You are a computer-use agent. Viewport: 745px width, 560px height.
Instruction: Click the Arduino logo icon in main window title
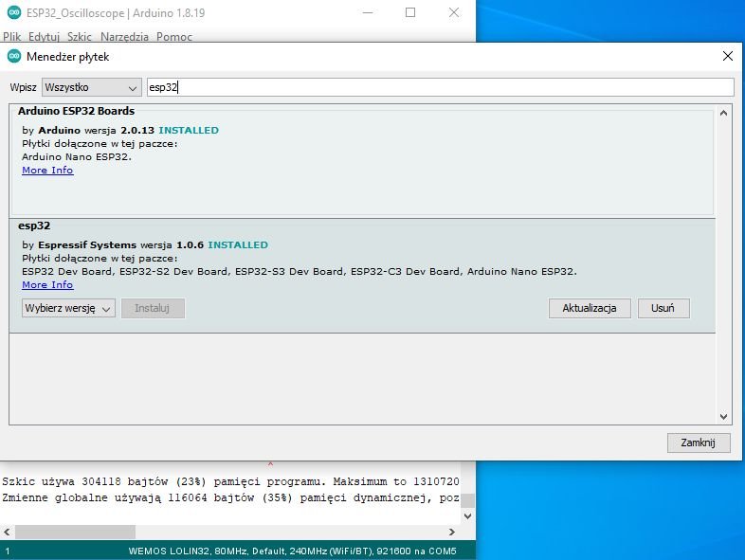point(14,13)
